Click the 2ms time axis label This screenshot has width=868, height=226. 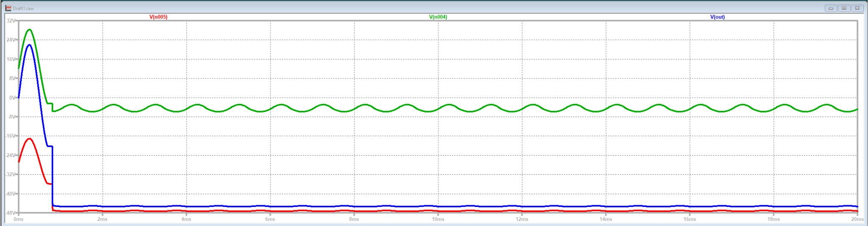point(103,219)
